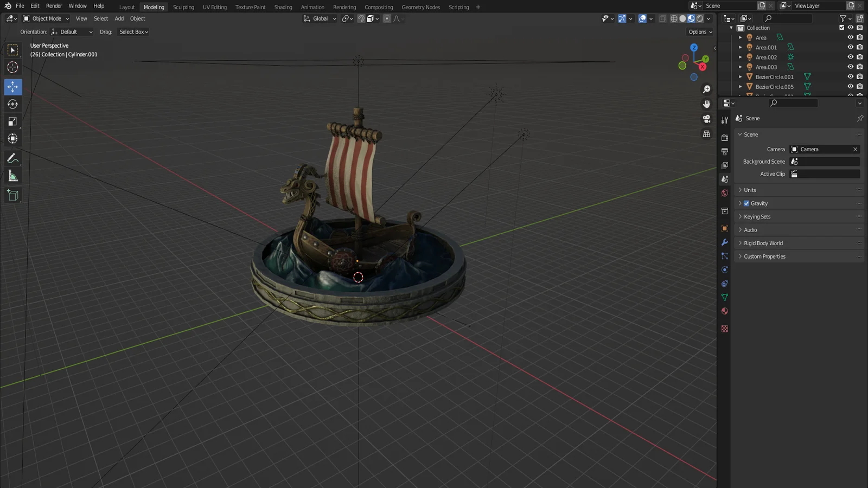Select the Rotate tool
The image size is (868, 488).
pyautogui.click(x=12, y=104)
